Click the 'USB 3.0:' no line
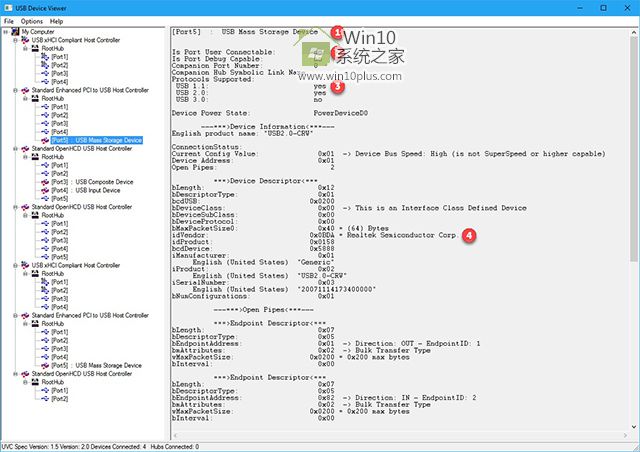Image resolution: width=640 pixels, height=452 pixels. click(x=249, y=100)
